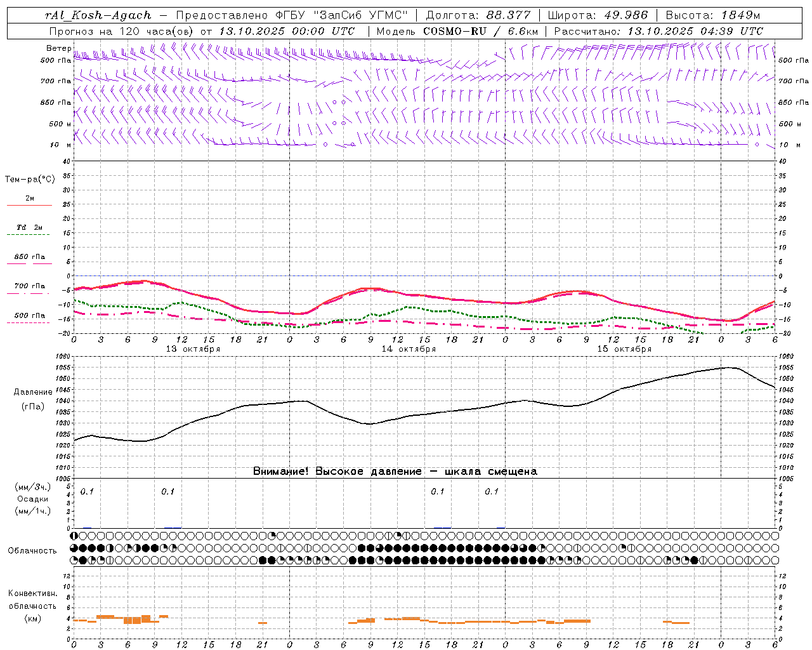This screenshot has width=812, height=650.
Task: Click the (мм/3ч.) precipitation unit label
Action: [x=33, y=487]
